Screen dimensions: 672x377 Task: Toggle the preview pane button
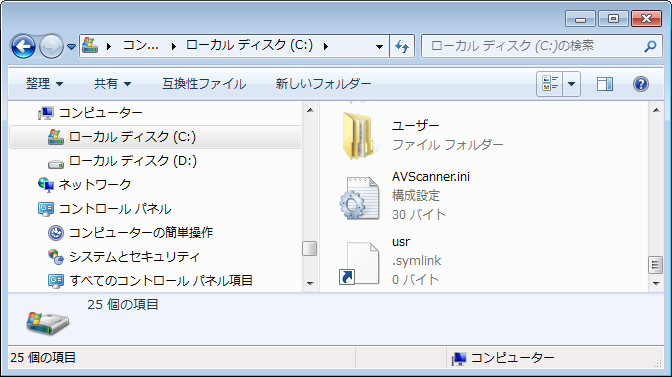click(x=605, y=84)
